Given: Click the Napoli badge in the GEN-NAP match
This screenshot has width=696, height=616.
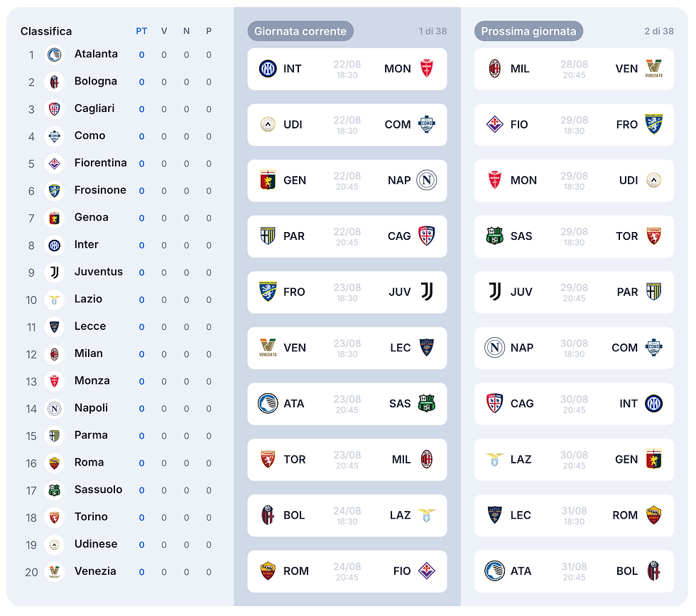Looking at the screenshot, I should (427, 180).
